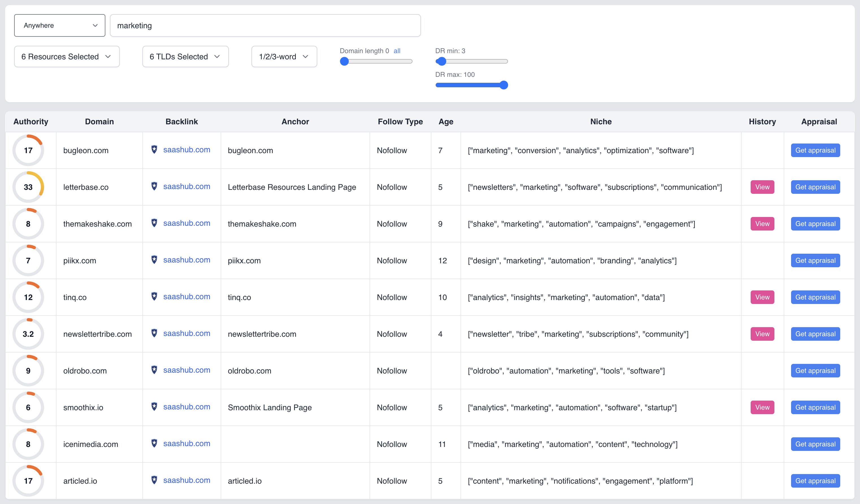
Task: Click the saashub shield icon next to letterbase.co
Action: pos(154,186)
